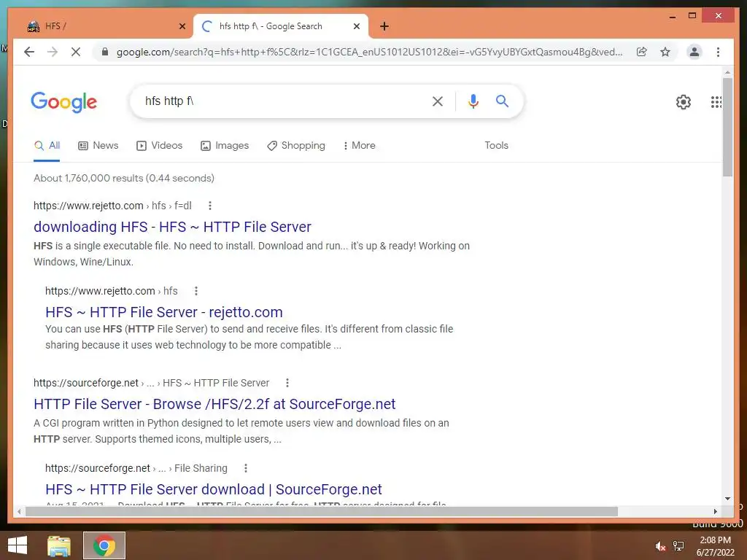Select the All results tab

pos(47,146)
